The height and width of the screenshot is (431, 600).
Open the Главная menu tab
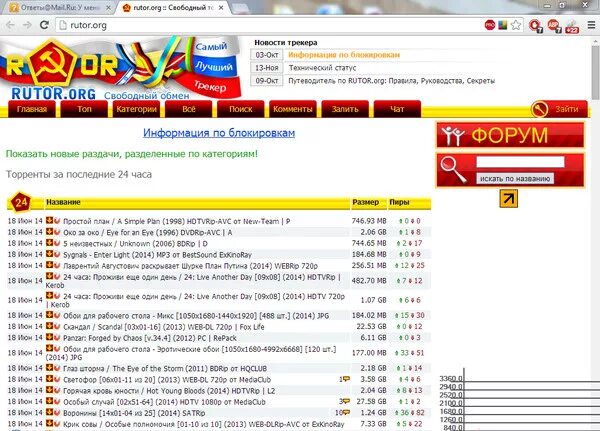[x=32, y=109]
